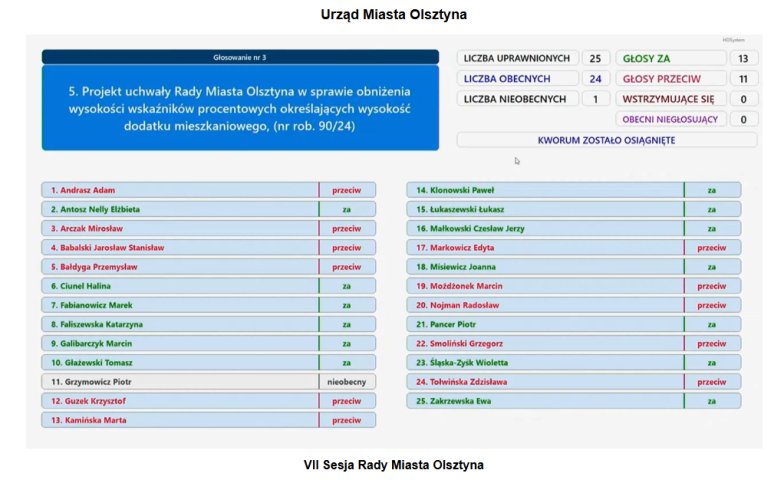Viewport: 784px width, 480px height.
Task: Click the 'za' vote of Zakrzewska Ewa
Action: pos(712,401)
